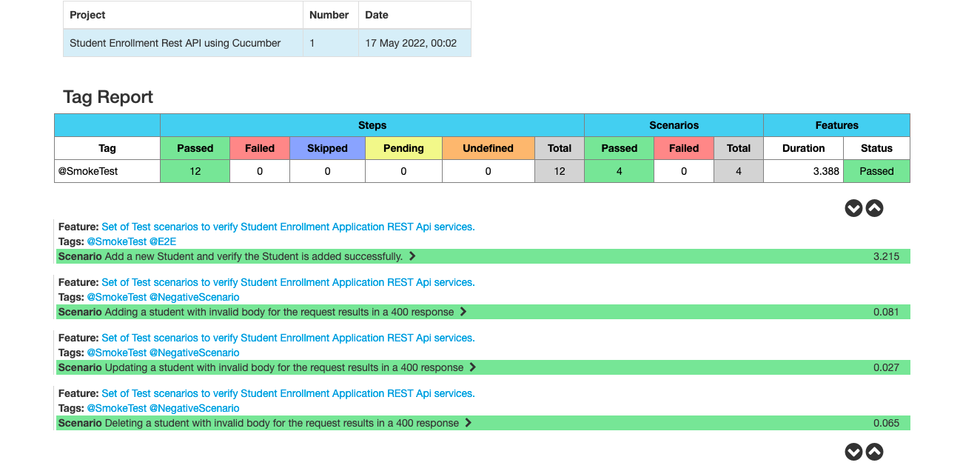Open the Feature link above the 'Add a new Student' scenario

(288, 227)
